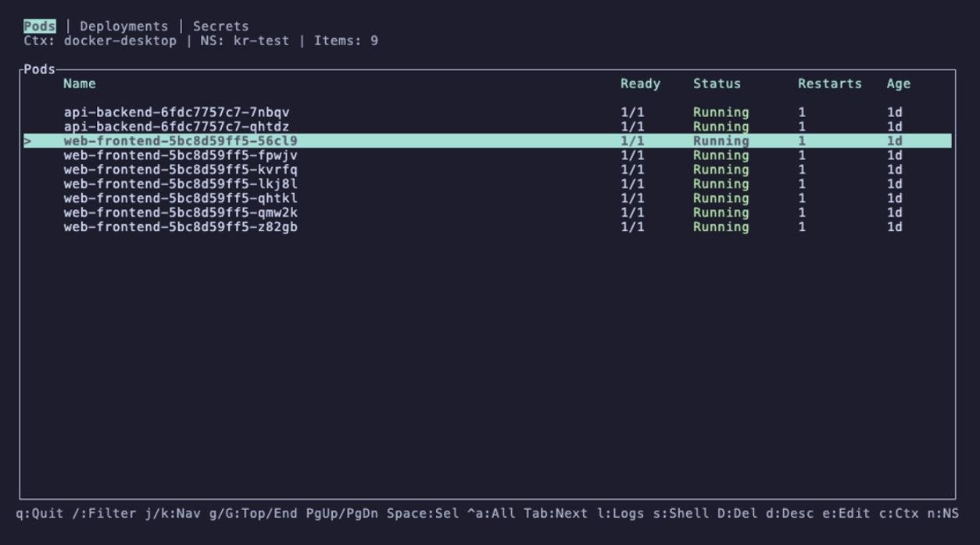Image resolution: width=980 pixels, height=545 pixels.
Task: Switch to the Deployments tab
Action: [x=123, y=27]
